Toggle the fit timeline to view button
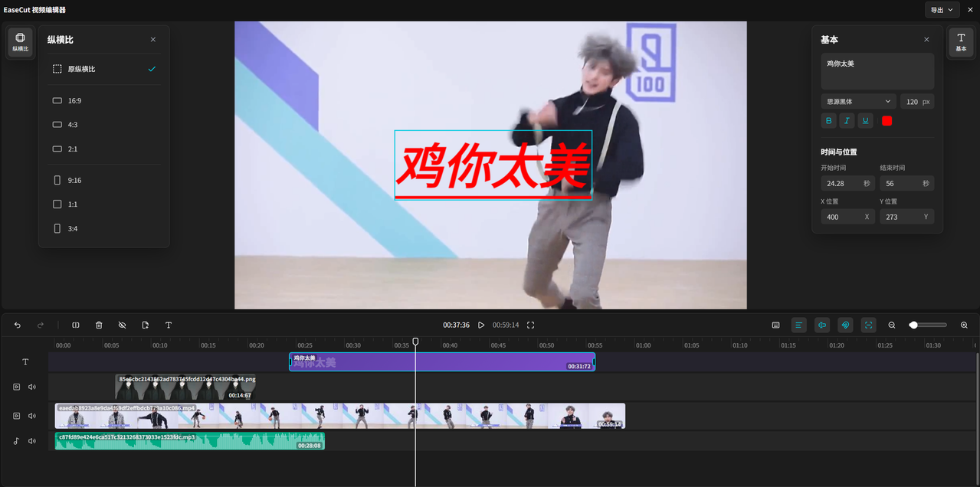 [x=868, y=325]
